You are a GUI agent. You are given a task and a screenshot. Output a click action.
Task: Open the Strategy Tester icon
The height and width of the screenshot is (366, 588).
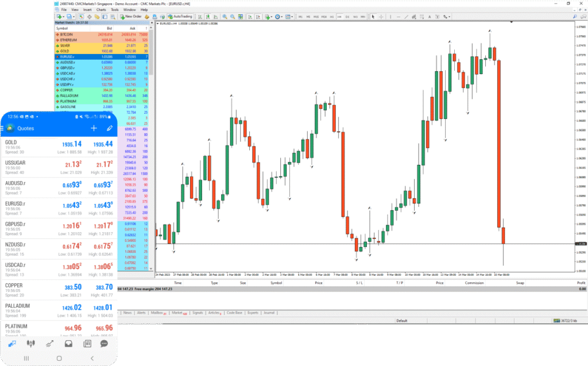[x=113, y=17]
